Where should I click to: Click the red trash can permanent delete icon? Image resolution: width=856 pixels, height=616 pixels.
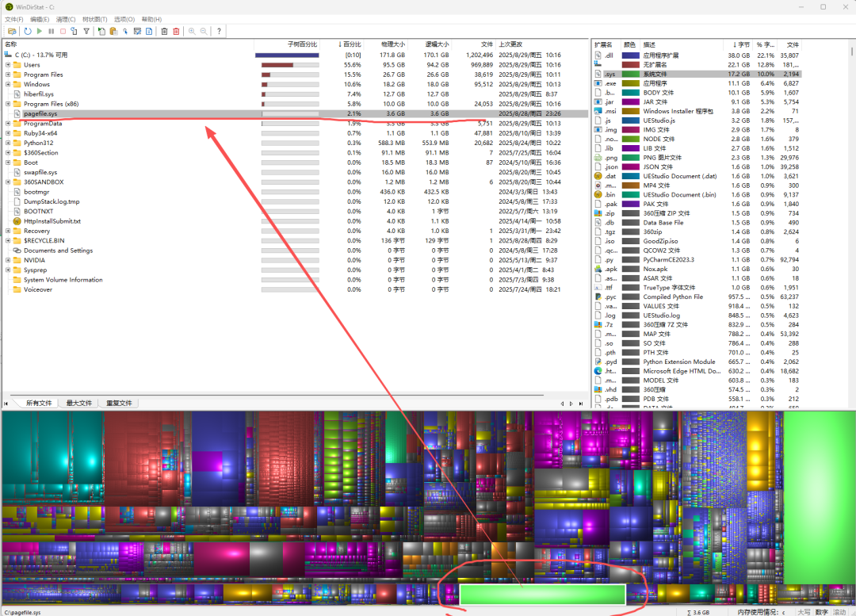[176, 31]
